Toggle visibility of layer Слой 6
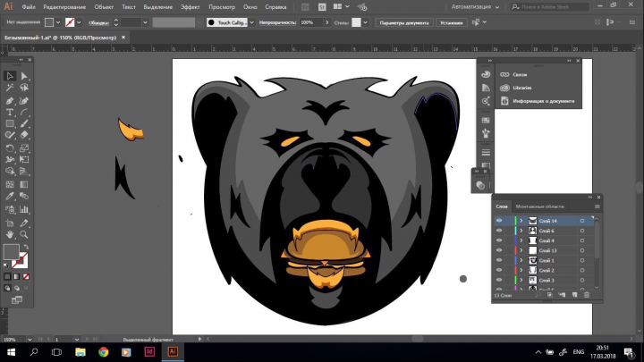Screen dimensions: 644x362 (x=499, y=231)
